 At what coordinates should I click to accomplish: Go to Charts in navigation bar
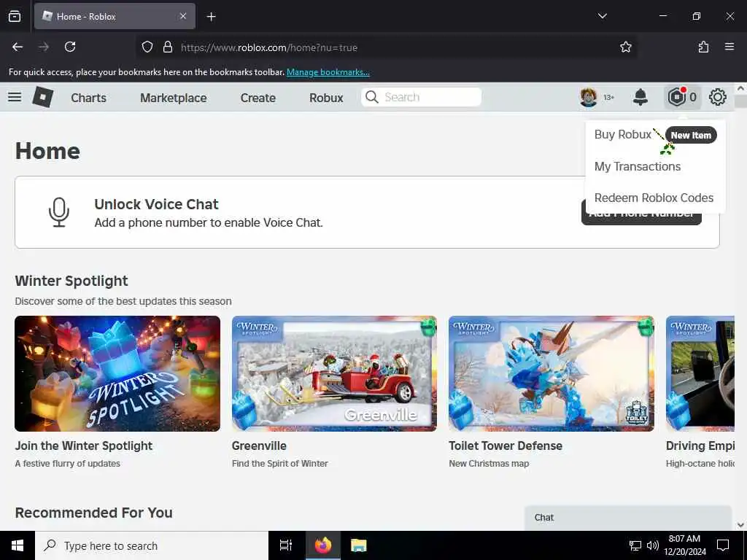(88, 98)
